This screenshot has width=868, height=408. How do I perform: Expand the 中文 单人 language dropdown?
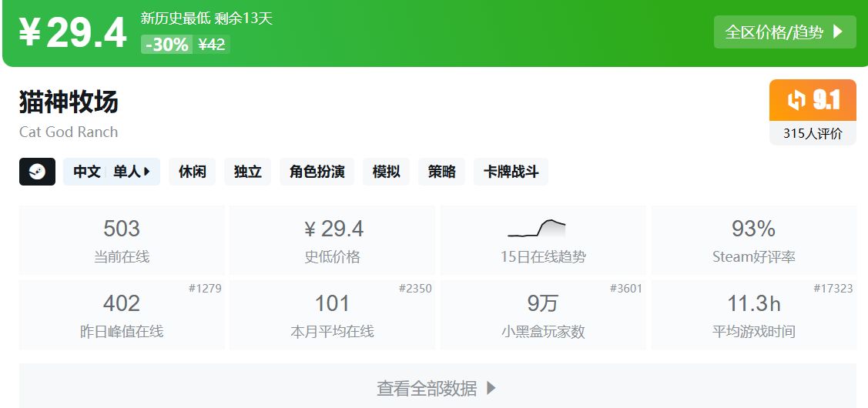tap(112, 172)
